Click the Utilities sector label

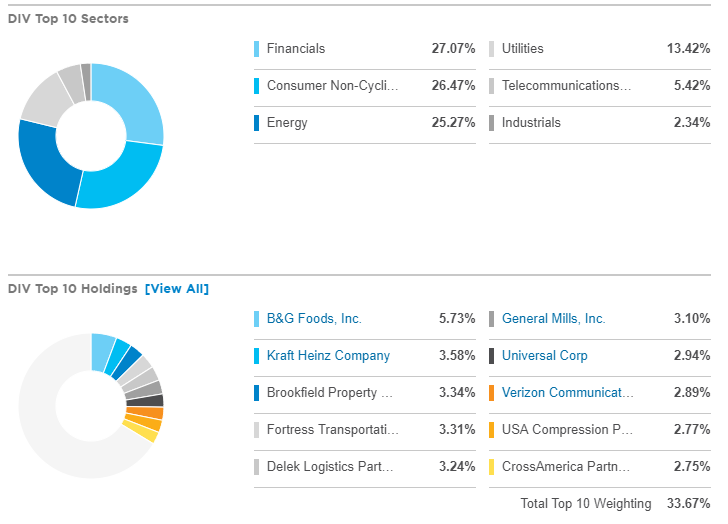[522, 49]
